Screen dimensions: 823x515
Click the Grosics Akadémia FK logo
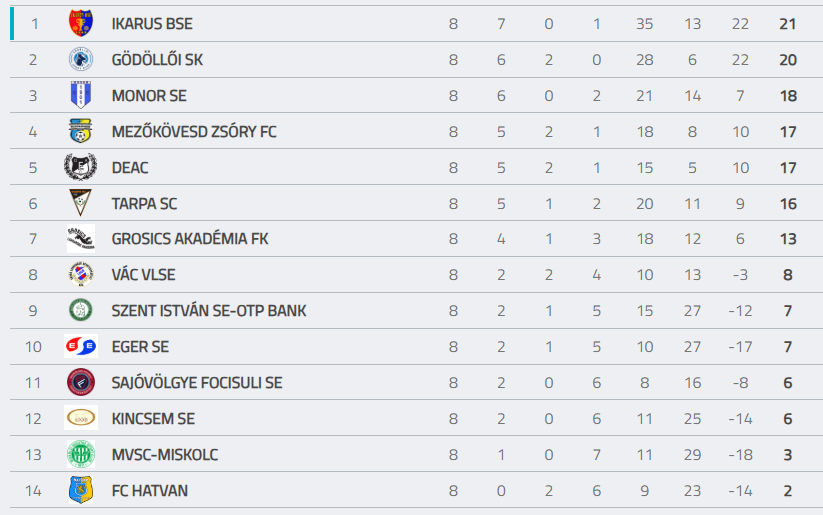pos(80,239)
